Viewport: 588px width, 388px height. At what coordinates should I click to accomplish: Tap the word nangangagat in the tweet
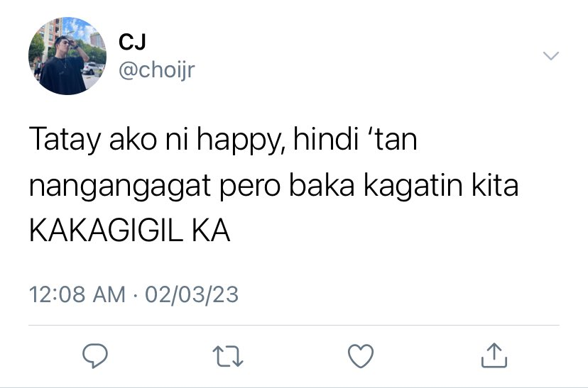click(x=119, y=187)
